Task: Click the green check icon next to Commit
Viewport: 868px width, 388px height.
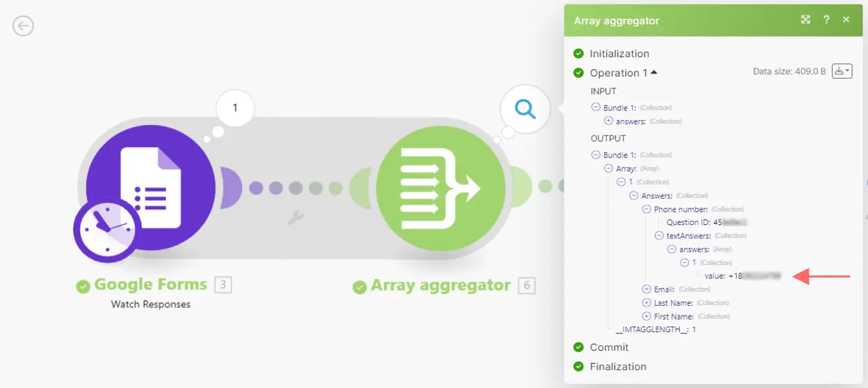Action: 578,347
